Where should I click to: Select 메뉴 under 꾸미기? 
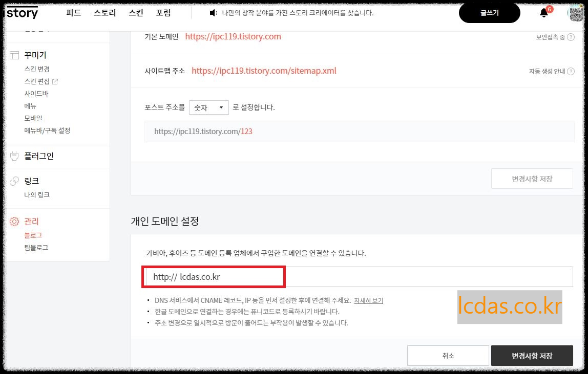tap(30, 106)
